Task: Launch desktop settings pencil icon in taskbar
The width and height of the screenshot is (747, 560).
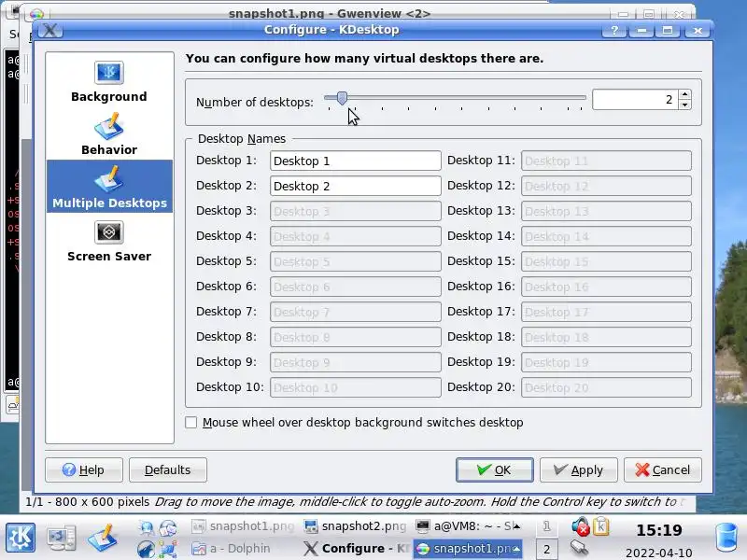Action: pyautogui.click(x=102, y=538)
